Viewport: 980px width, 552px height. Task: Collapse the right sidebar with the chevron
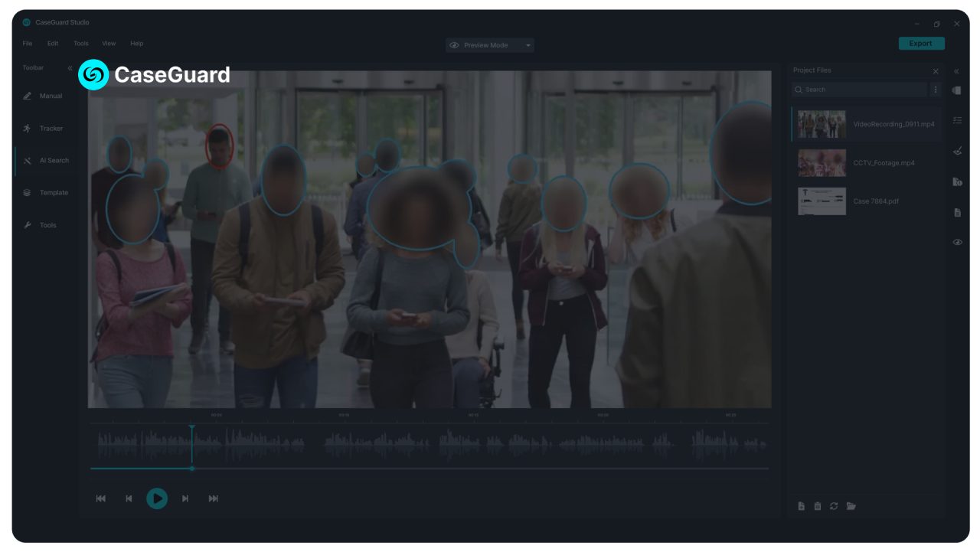click(x=956, y=70)
